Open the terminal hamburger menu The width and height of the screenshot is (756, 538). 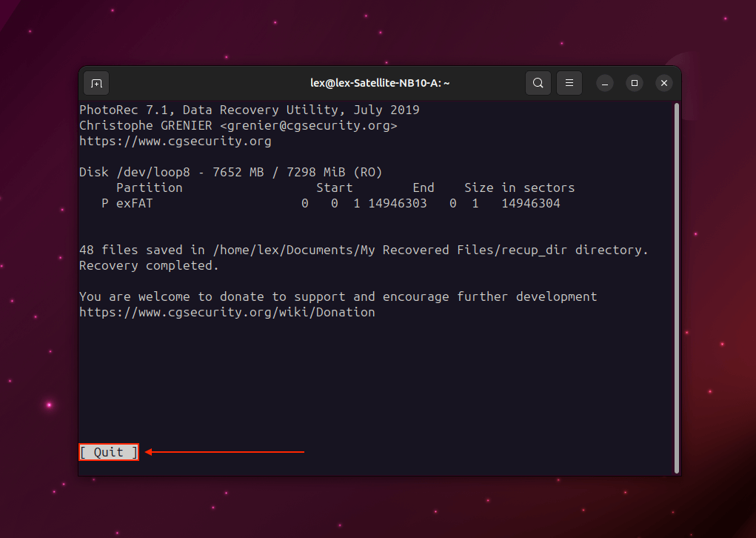point(569,83)
